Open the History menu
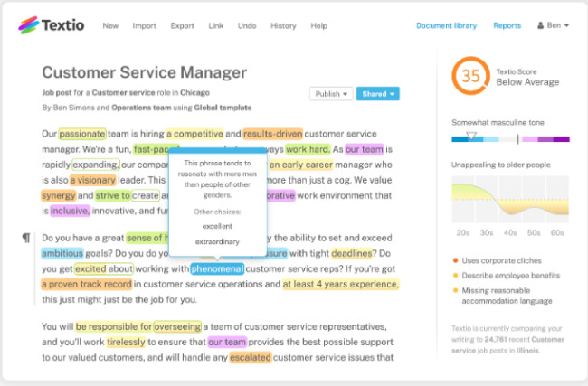Image resolution: width=588 pixels, height=386 pixels. coord(282,25)
